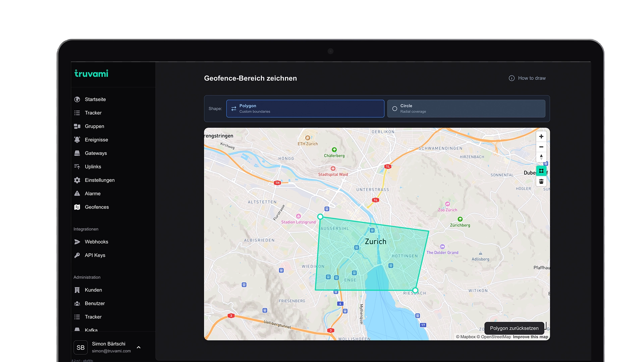The image size is (644, 362).
Task: Click the trash delete icon
Action: tap(541, 181)
